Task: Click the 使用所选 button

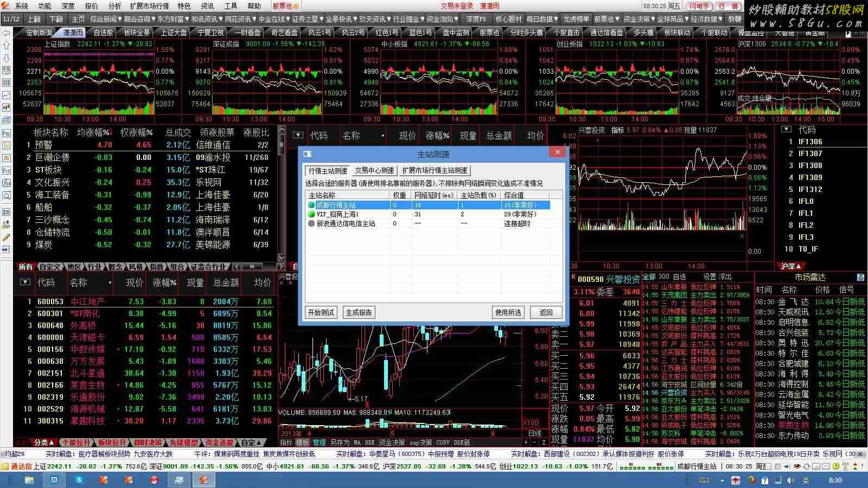Action: click(508, 312)
